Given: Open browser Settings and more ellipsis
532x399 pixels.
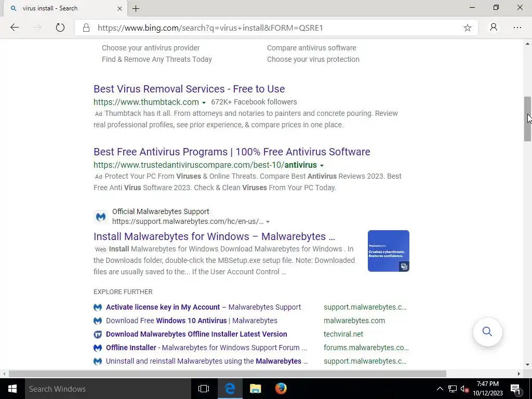Looking at the screenshot, I should 517,28.
